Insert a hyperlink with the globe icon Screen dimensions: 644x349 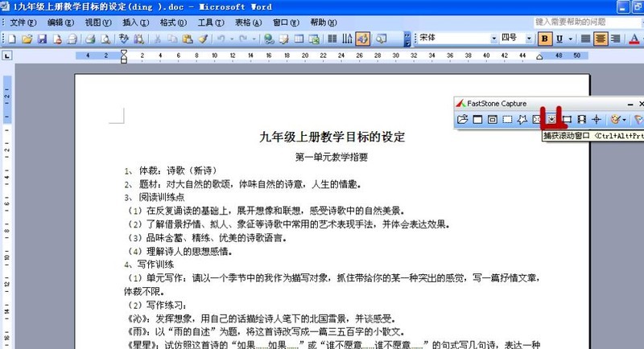269,39
